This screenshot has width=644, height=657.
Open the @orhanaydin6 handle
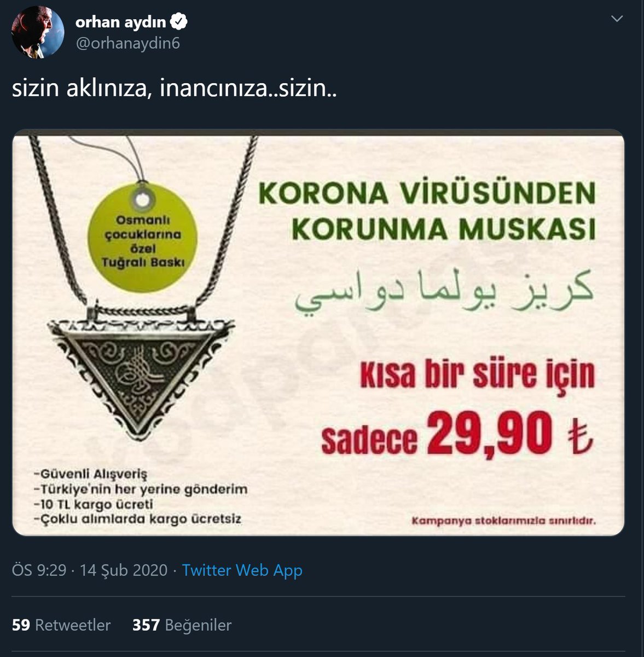click(x=127, y=43)
